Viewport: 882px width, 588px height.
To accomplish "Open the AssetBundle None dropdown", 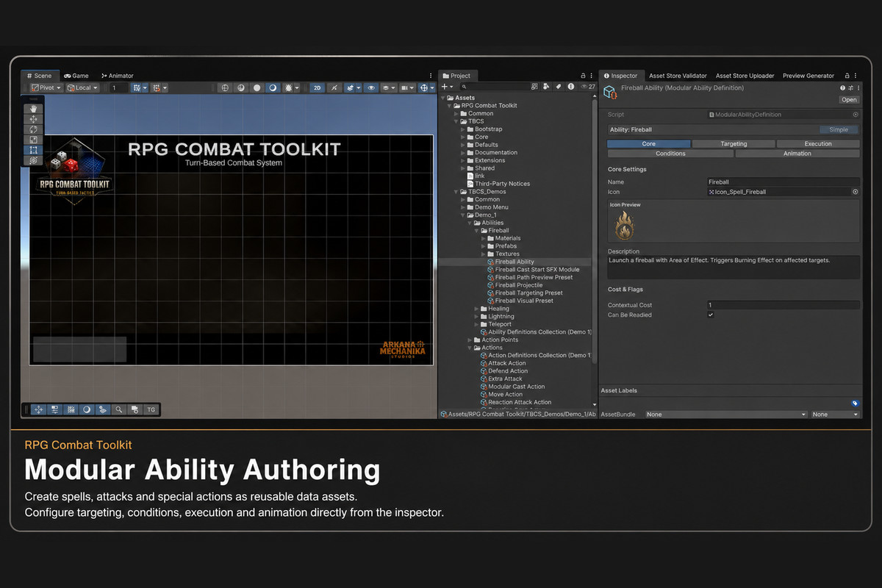I will tap(726, 415).
